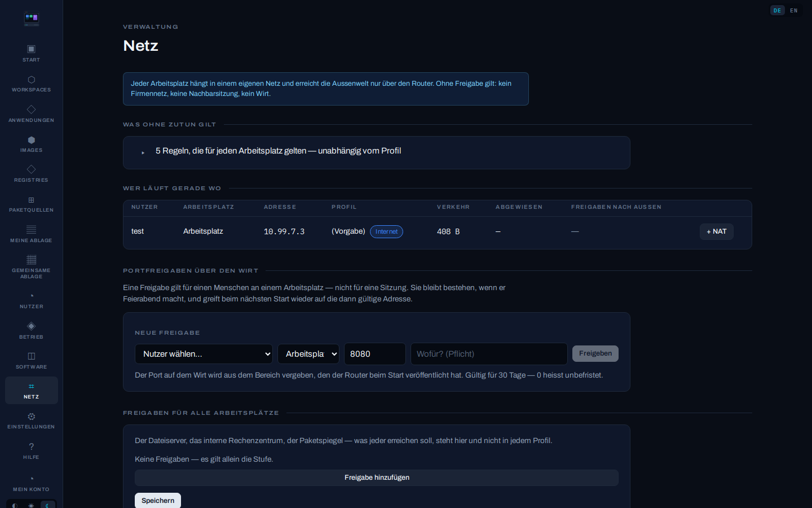Click the (Vorgabe) profile text

pyautogui.click(x=348, y=231)
